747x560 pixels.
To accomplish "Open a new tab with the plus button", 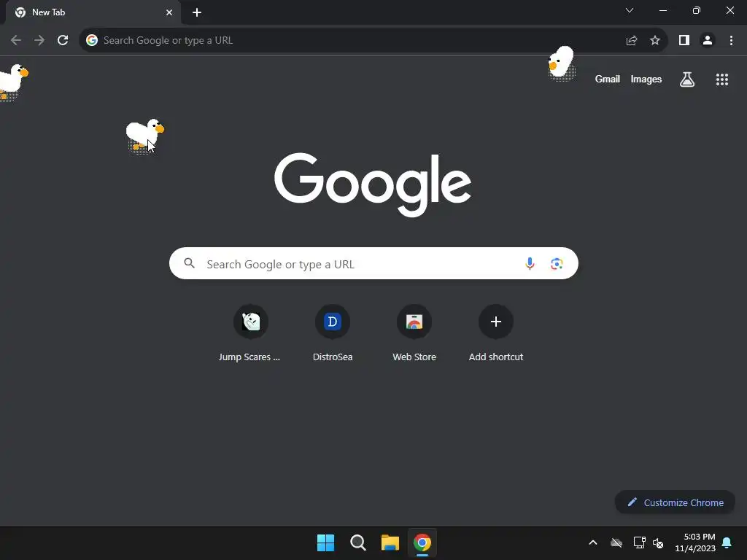I will pos(197,12).
